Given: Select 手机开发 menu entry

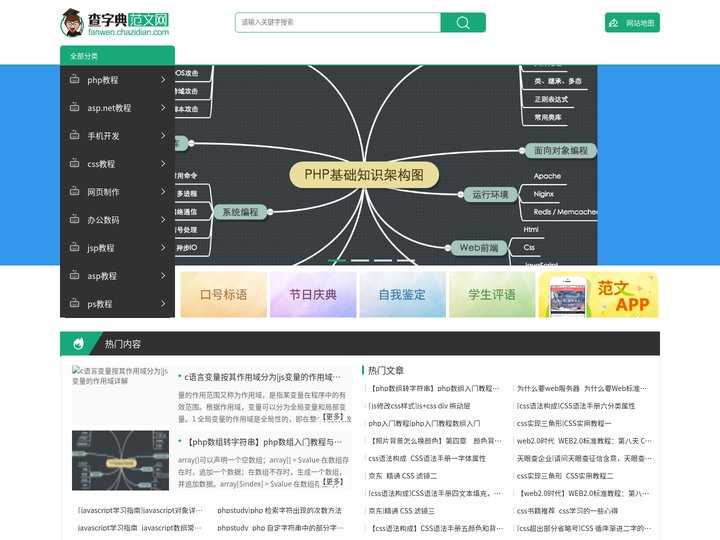Looking at the screenshot, I should pyautogui.click(x=117, y=136).
